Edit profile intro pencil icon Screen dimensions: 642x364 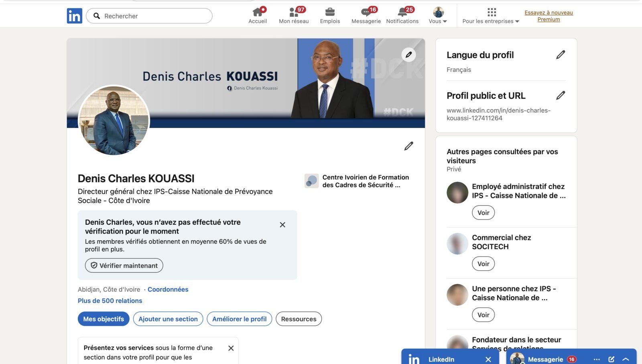tap(408, 146)
